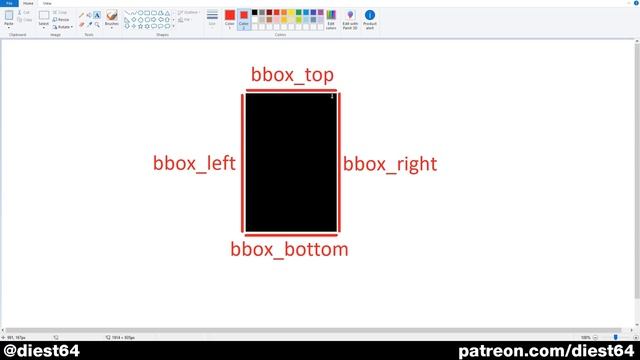Pick the brown palette swatch

tap(269, 20)
